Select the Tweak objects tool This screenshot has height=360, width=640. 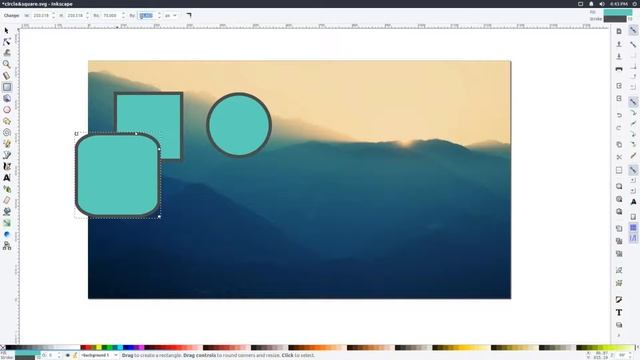[x=7, y=53]
